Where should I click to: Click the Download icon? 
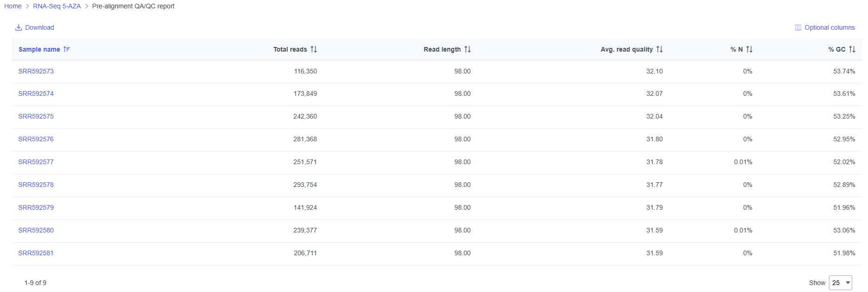pos(19,27)
